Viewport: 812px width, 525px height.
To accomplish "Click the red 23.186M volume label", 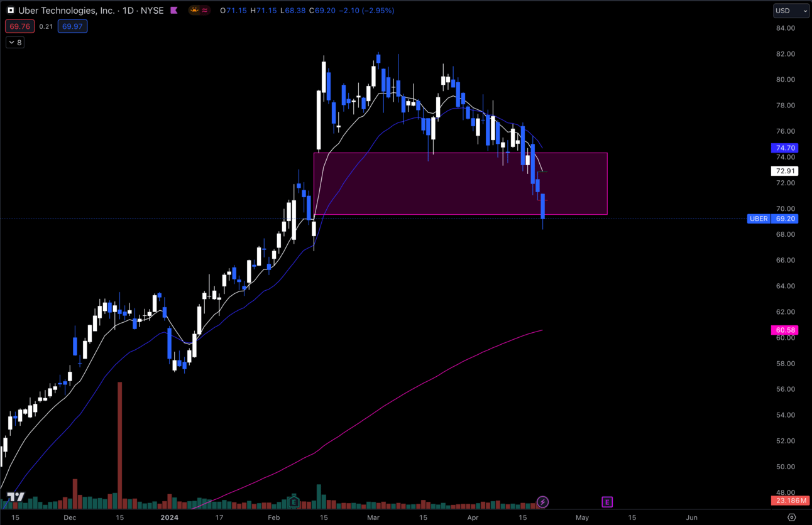I will [790, 501].
